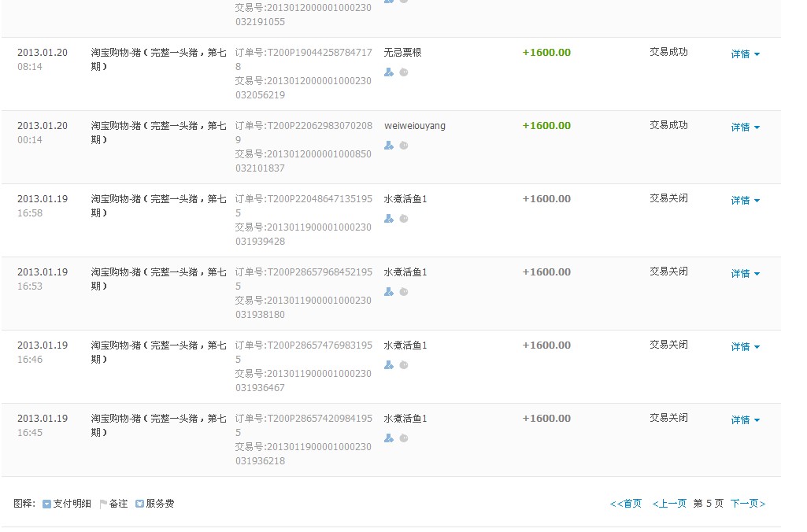
Task: Click blue contact icon under weiweiouyang
Action: click(x=389, y=146)
